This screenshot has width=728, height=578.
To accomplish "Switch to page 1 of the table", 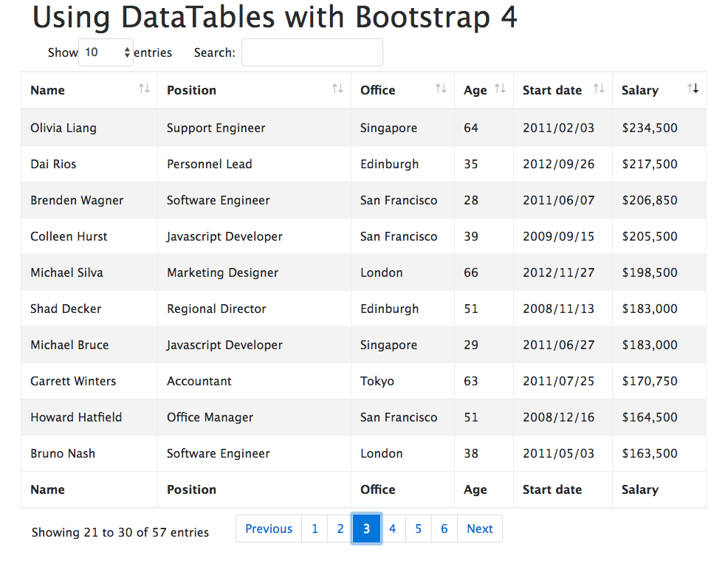I will pos(315,529).
